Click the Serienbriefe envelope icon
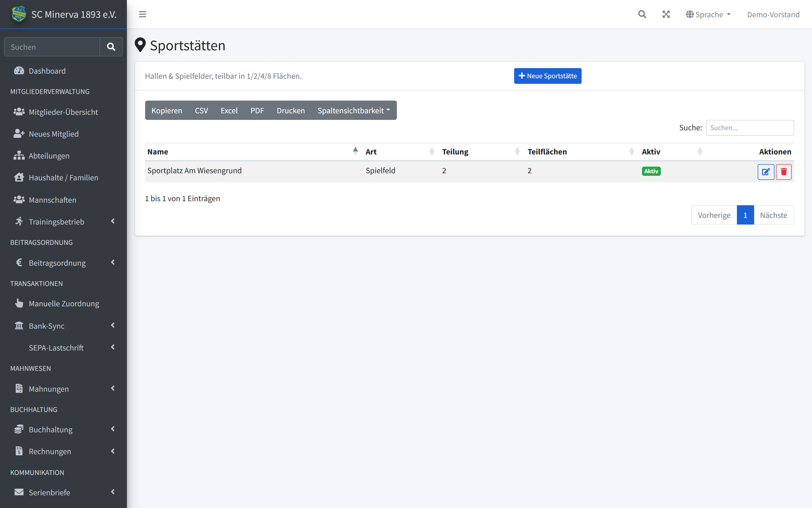The image size is (812, 508). [19, 492]
